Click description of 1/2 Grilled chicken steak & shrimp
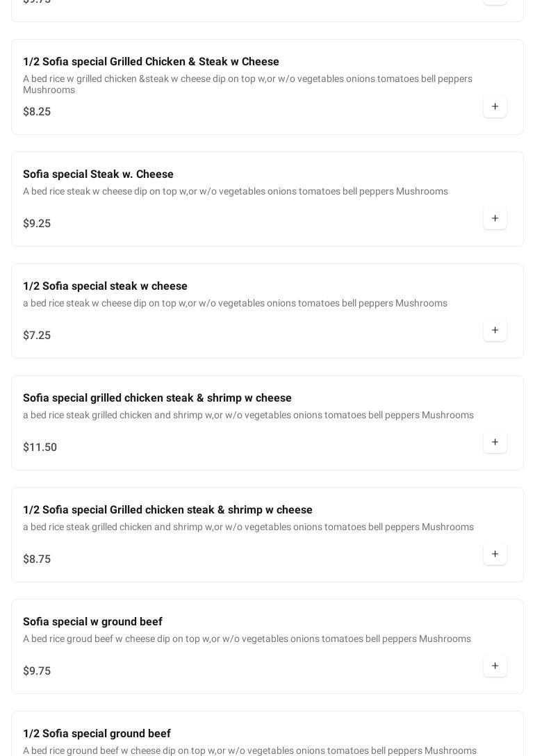The height and width of the screenshot is (756, 535). [x=248, y=527]
